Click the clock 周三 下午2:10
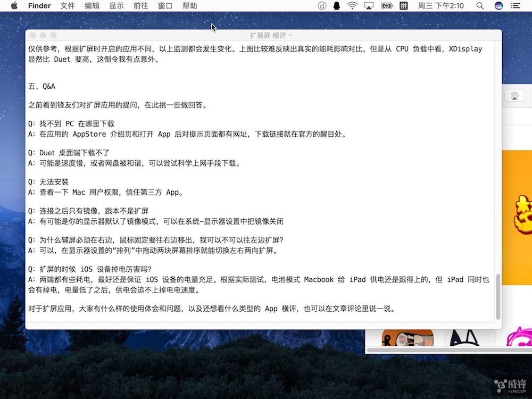The image size is (532, 399). (x=440, y=6)
